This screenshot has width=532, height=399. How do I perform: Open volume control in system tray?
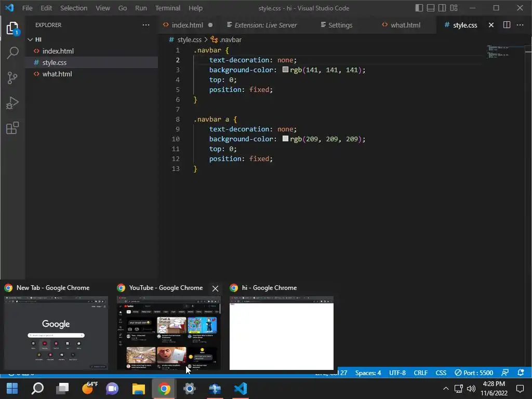tap(471, 389)
